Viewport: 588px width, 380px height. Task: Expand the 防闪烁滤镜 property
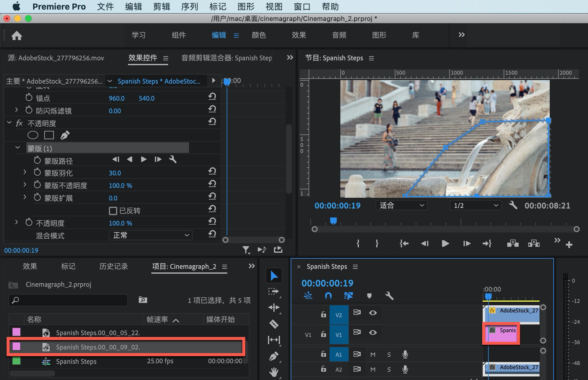pyautogui.click(x=17, y=110)
